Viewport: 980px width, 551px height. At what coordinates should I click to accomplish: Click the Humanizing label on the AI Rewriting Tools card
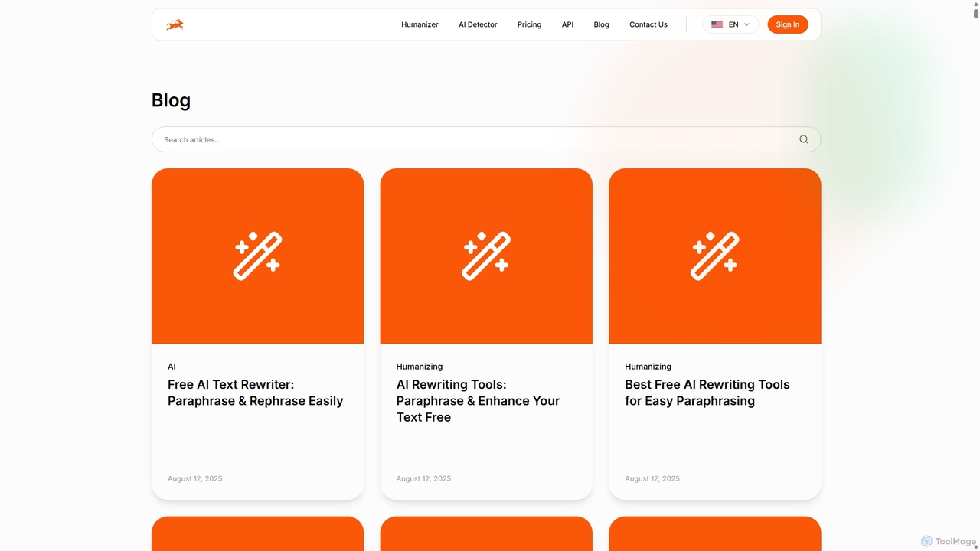click(419, 367)
